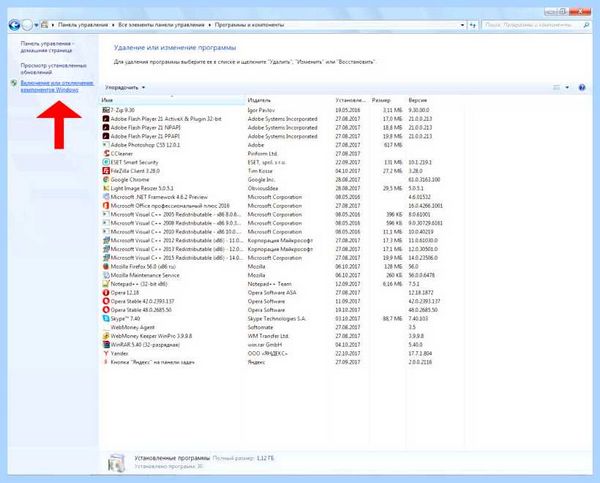The height and width of the screenshot is (483, 600).
Task: Sort by the 'Имя' column header
Action: click(172, 100)
